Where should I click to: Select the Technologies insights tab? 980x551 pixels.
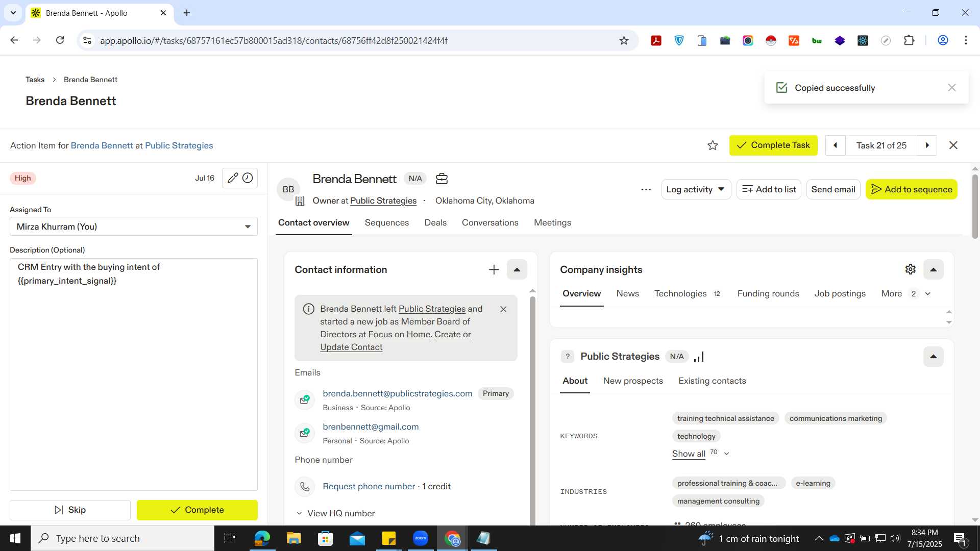687,294
